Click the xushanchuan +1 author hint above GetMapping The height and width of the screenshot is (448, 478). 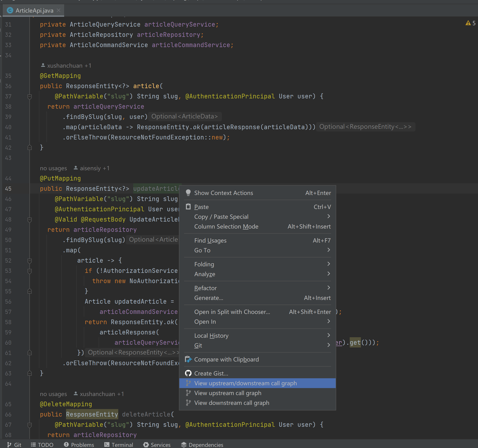[x=66, y=66]
